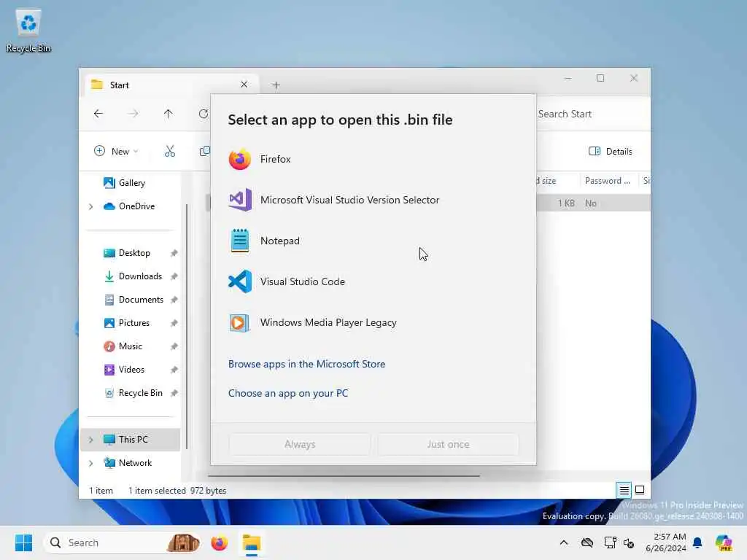Click the Always button
Viewport: 747px width, 560px height.
pyautogui.click(x=300, y=444)
